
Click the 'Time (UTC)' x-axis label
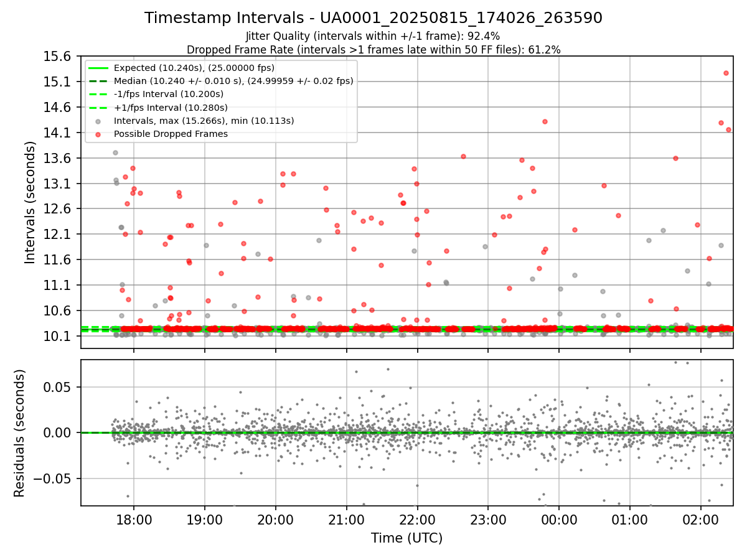pos(406,538)
